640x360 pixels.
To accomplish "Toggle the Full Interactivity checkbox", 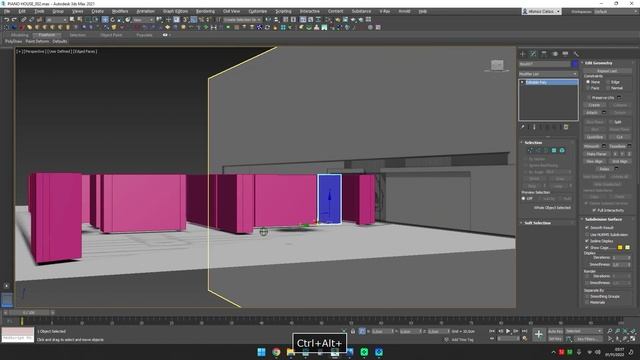I will point(594,210).
